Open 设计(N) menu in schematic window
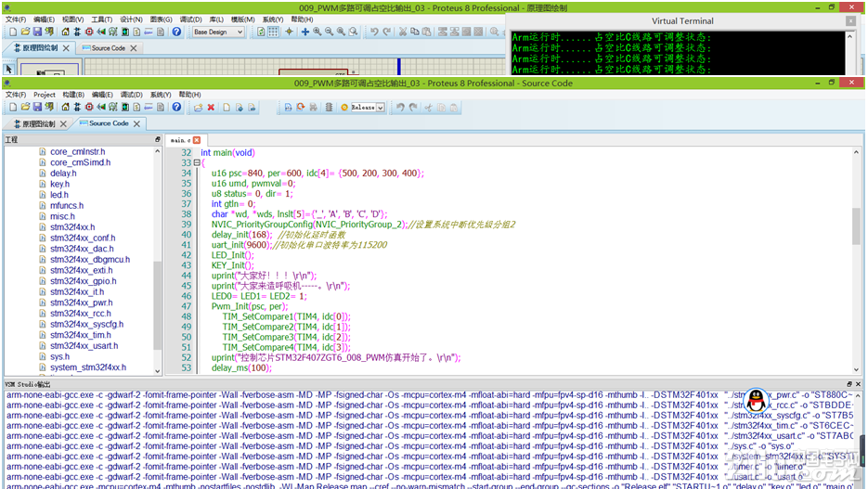 click(131, 19)
